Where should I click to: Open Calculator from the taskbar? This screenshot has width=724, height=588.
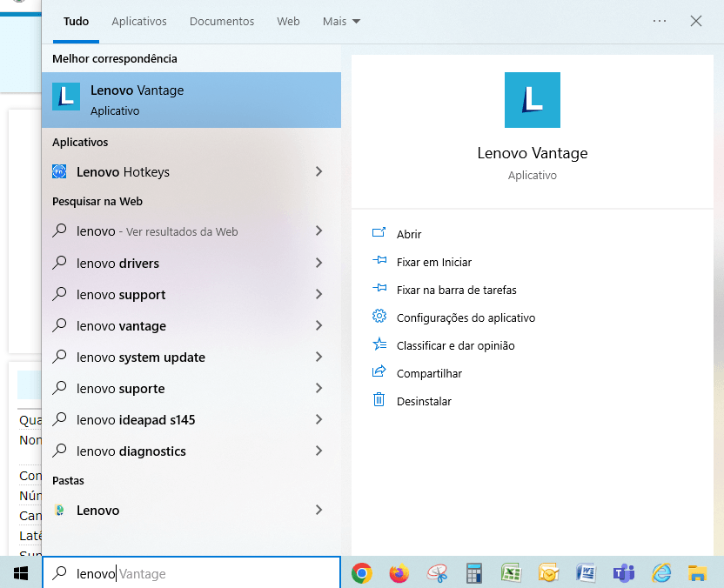click(x=473, y=573)
